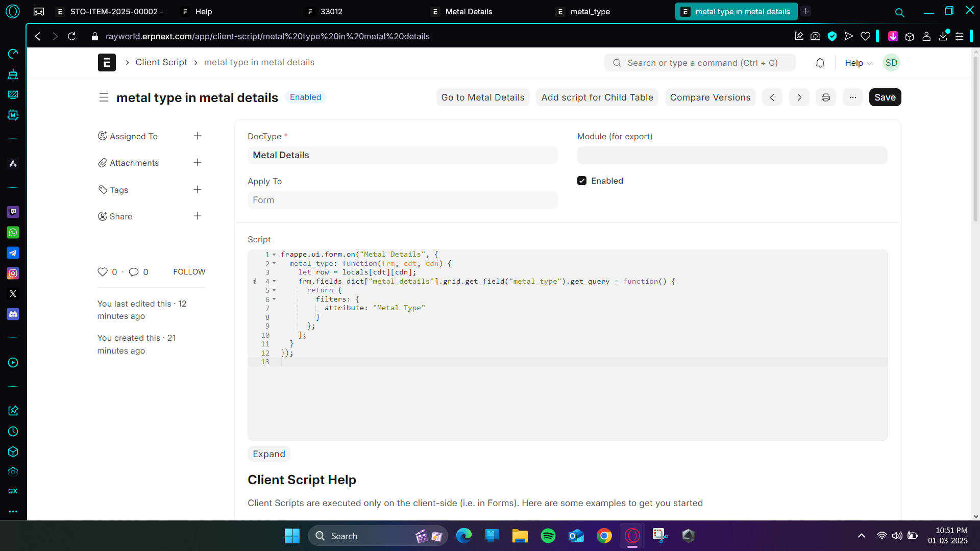Collapse code fold arrow on line 2
980x551 pixels.
pyautogui.click(x=274, y=264)
